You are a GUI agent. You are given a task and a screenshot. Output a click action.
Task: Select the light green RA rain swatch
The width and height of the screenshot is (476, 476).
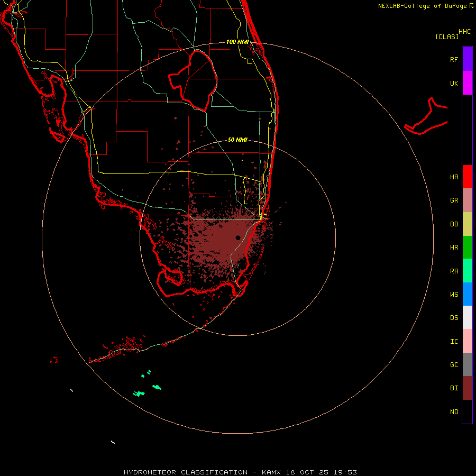467,271
